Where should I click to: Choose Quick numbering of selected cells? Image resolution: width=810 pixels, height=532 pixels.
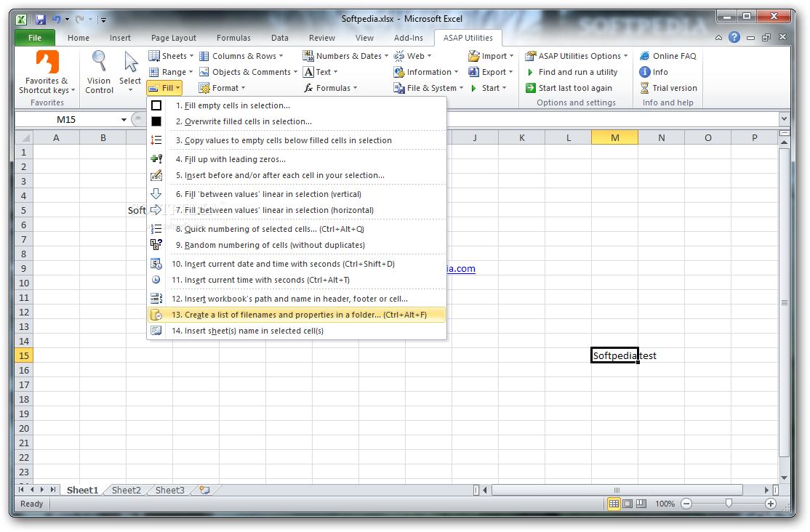[x=297, y=229]
